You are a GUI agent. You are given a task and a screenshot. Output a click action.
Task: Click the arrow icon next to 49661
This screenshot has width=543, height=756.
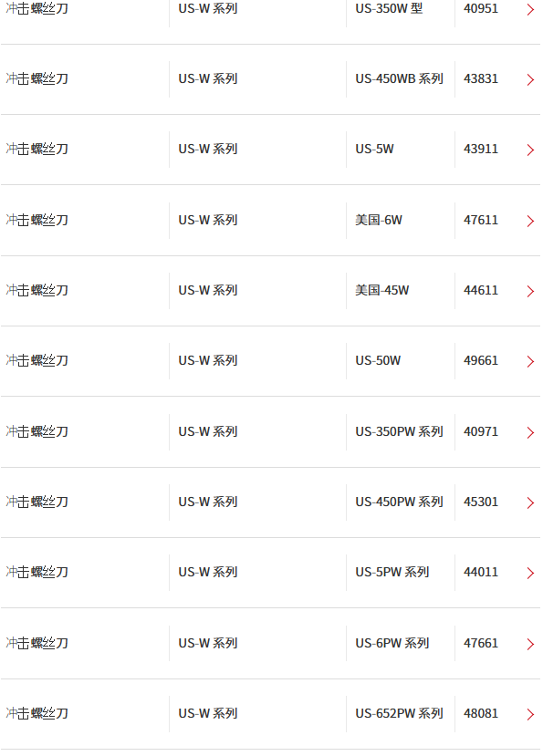530,362
